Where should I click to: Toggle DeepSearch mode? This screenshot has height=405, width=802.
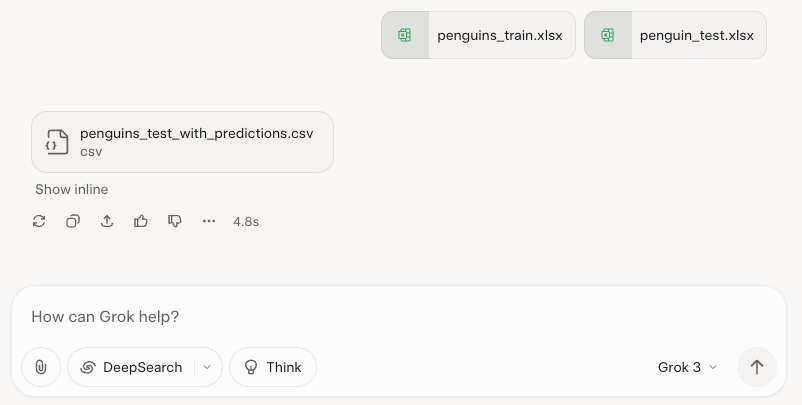132,367
